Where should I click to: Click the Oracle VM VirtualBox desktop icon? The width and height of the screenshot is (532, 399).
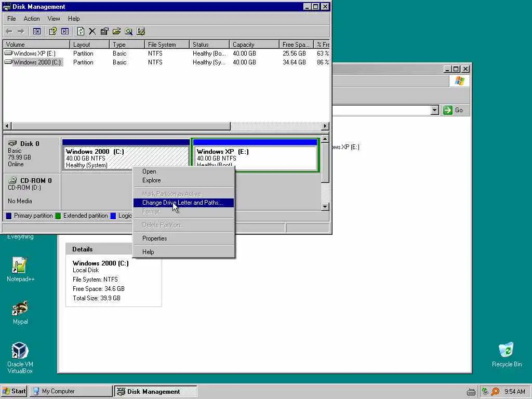point(20,351)
